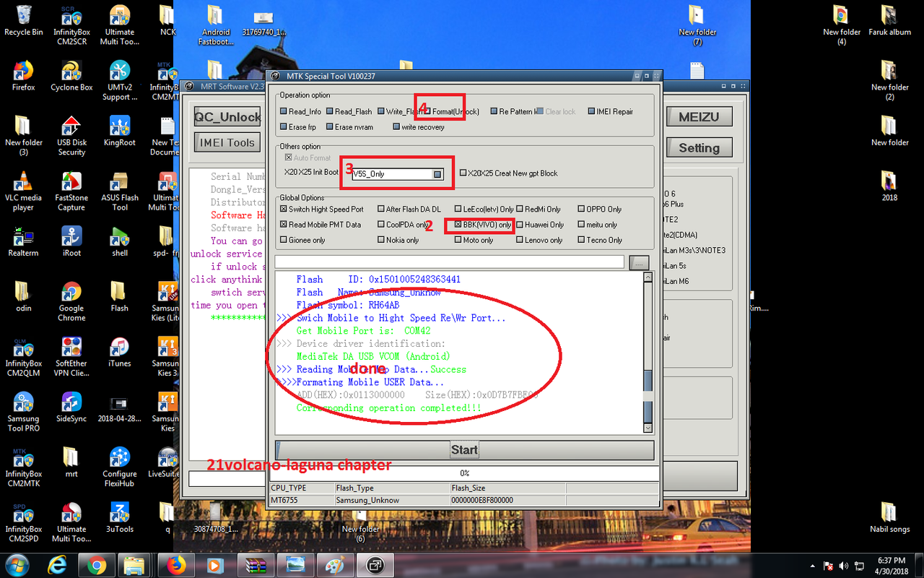Check Huawei Only option
Screen dimensions: 924x578
click(520, 225)
